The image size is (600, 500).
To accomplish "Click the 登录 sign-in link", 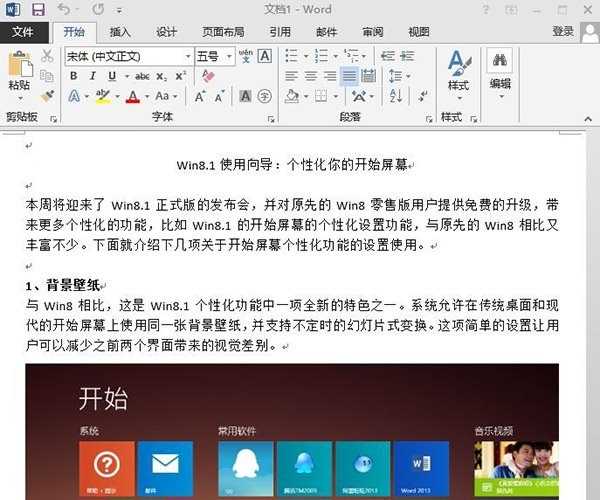I will [x=563, y=31].
